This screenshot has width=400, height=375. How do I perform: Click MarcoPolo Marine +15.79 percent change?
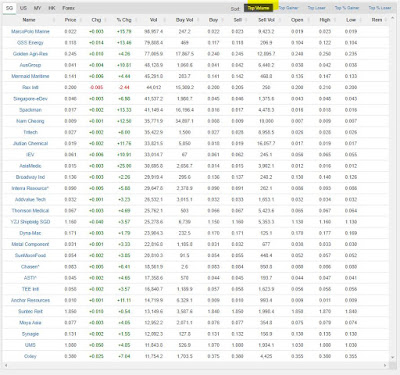click(x=124, y=31)
